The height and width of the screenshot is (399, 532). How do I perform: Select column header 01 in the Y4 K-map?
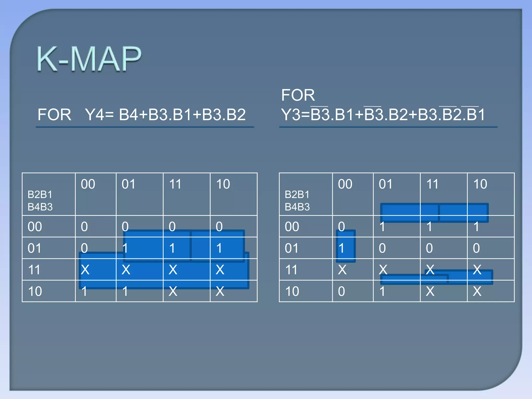(139, 194)
